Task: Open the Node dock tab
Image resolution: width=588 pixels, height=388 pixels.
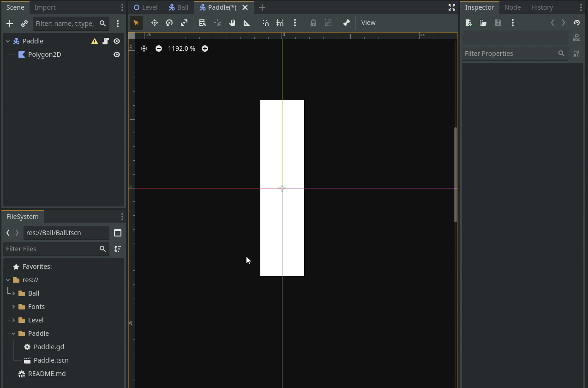Action: (512, 7)
